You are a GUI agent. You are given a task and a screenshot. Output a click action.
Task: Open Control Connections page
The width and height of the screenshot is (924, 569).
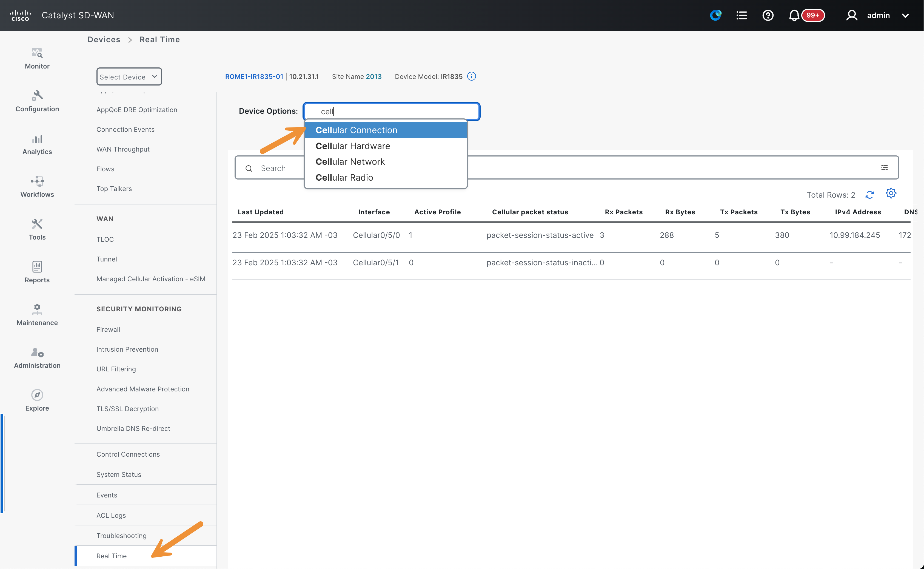128,454
